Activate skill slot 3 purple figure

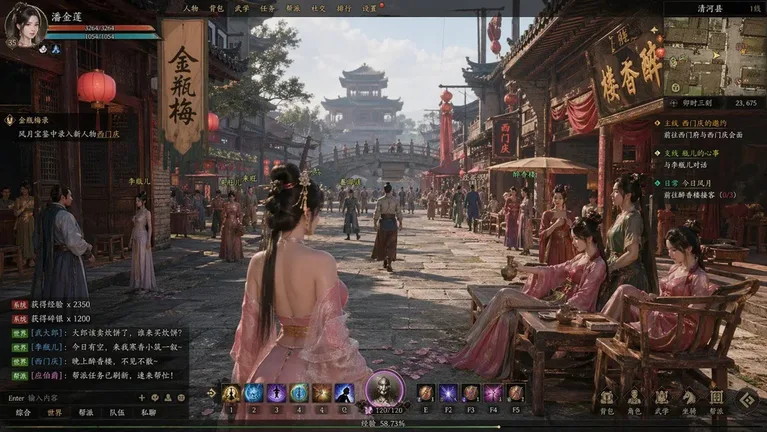276,393
